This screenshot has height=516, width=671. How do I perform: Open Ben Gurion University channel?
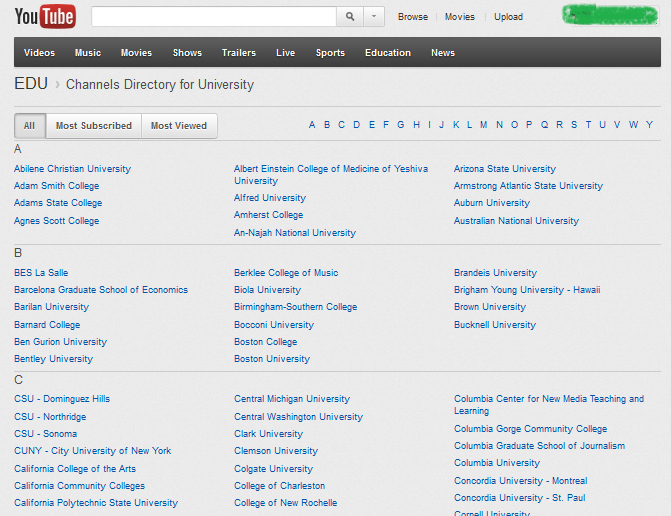tap(60, 342)
